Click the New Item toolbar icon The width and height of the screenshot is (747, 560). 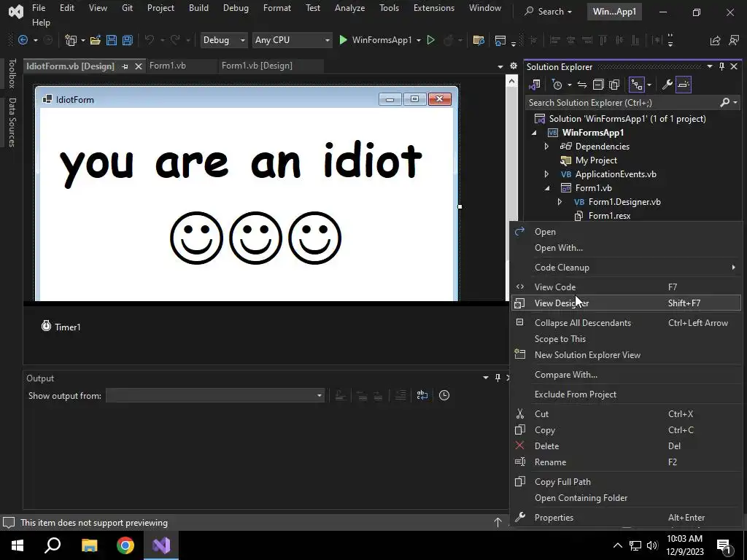[x=71, y=41]
